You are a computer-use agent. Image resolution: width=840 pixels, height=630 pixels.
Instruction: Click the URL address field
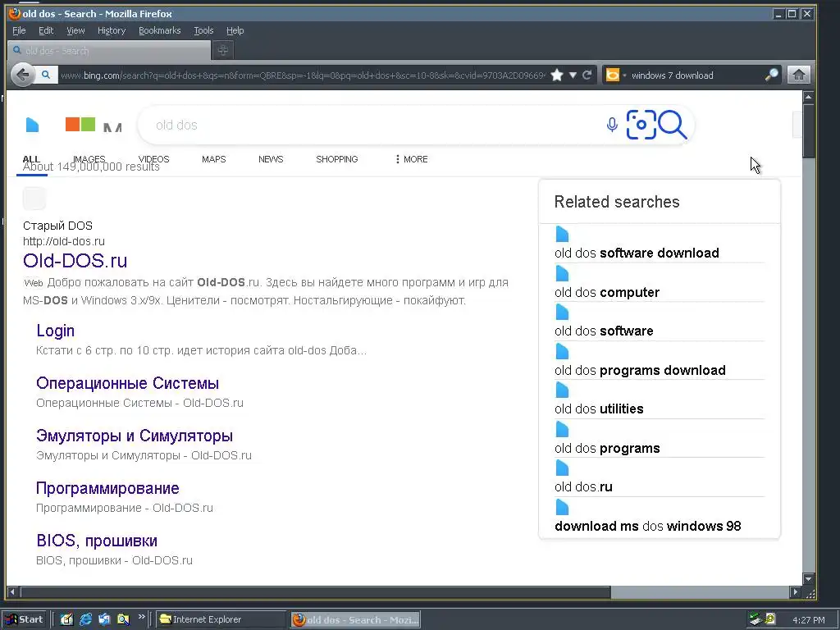tap(303, 75)
